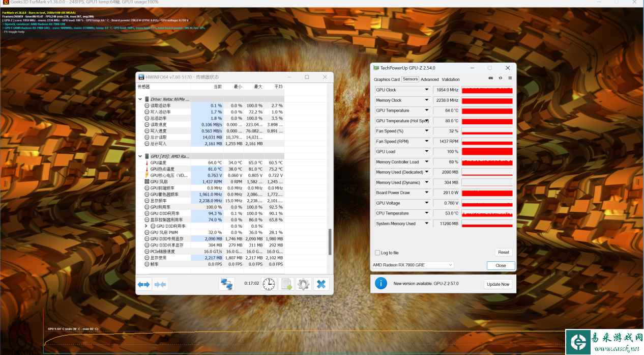Collapse the Drive: Netac NVMe sensor group

(140, 99)
